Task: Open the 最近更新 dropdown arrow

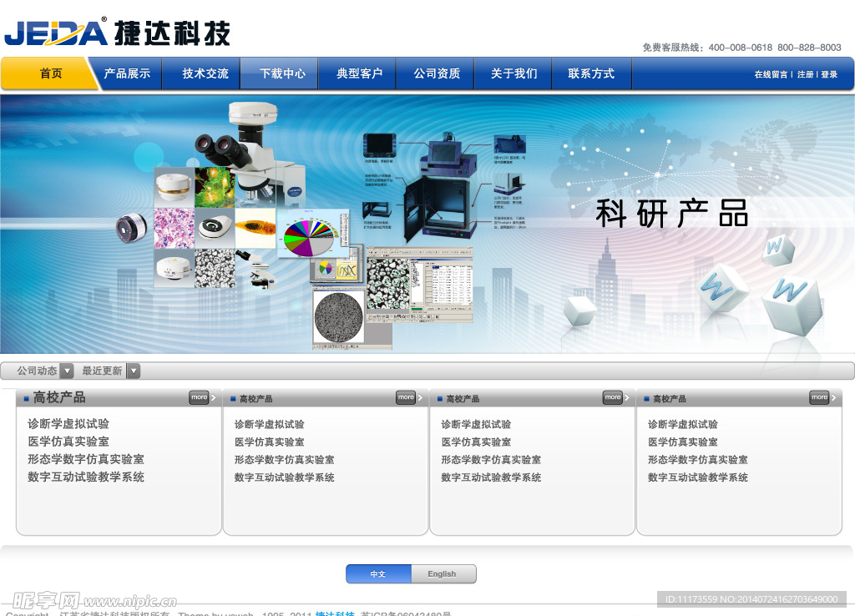Action: click(x=134, y=371)
